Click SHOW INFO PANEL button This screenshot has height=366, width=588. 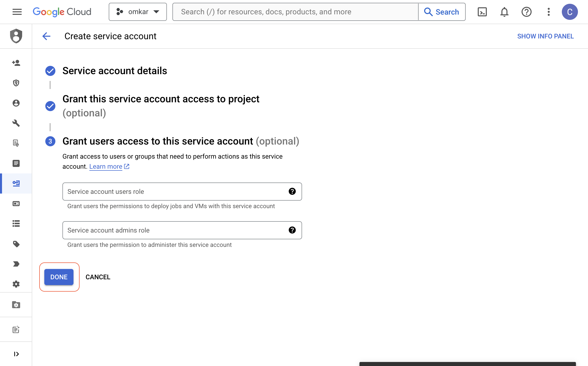pyautogui.click(x=546, y=36)
